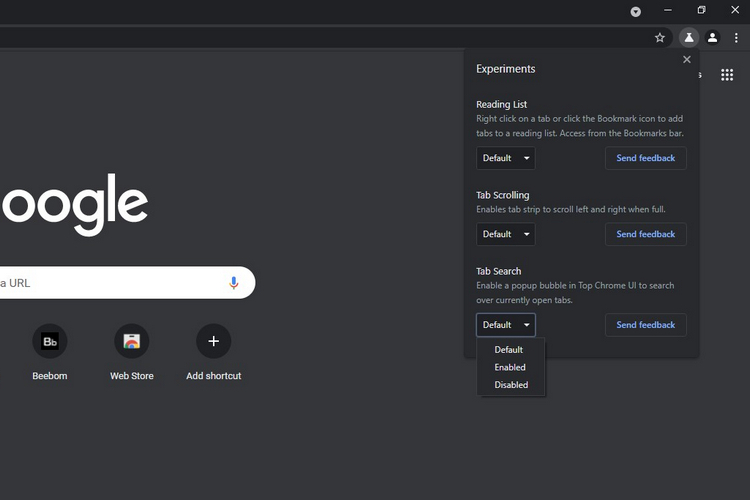Click the Google search box
The height and width of the screenshot is (500, 750).
click(110, 283)
